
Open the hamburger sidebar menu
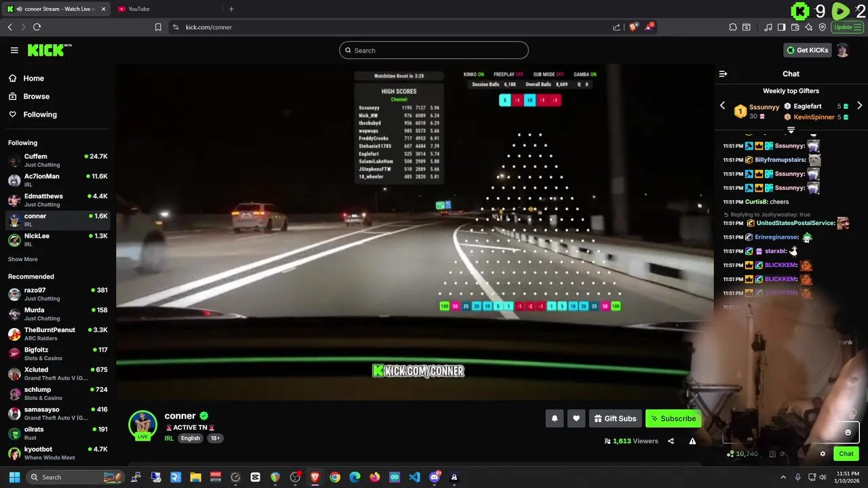pyautogui.click(x=14, y=50)
